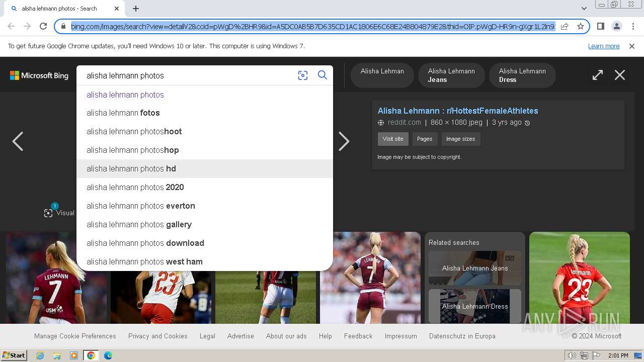Open Advertise footer link
Image resolution: width=644 pixels, height=362 pixels.
pyautogui.click(x=240, y=336)
